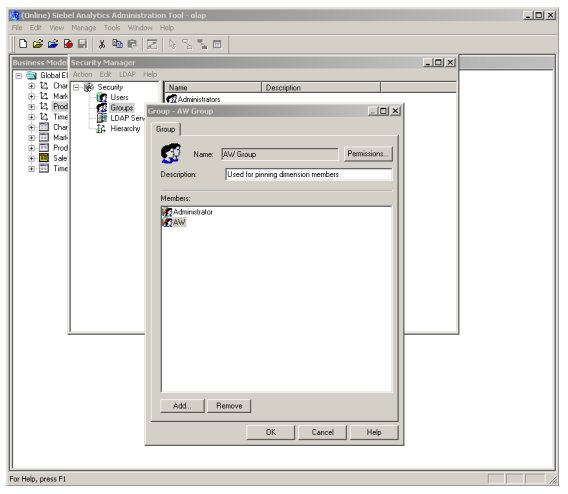Open the File menu
The height and width of the screenshot is (494, 568).
(x=17, y=28)
